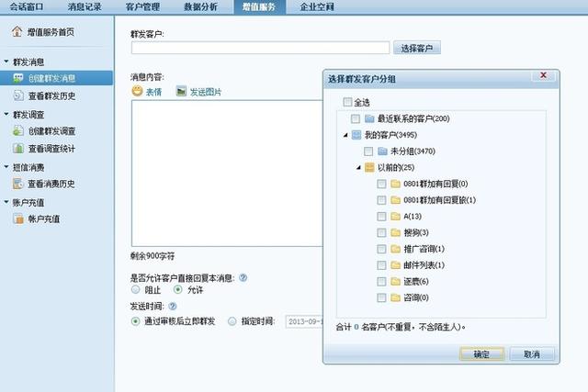588x392 pixels.
Task: Switch to the 增值服务 tab
Action: (259, 6)
